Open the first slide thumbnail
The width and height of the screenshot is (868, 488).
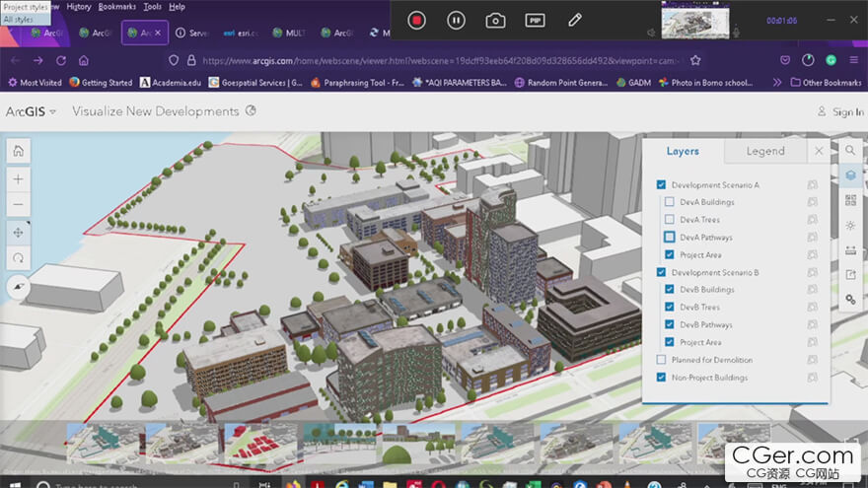pos(104,444)
